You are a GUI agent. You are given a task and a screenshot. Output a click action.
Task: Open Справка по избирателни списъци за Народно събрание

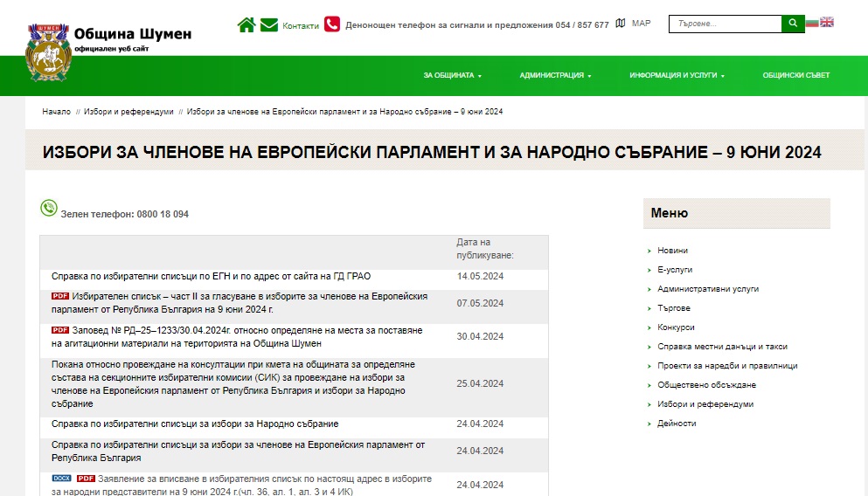coord(195,424)
